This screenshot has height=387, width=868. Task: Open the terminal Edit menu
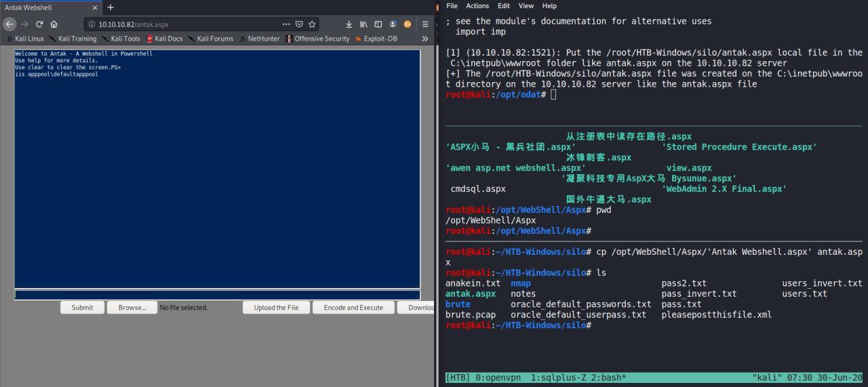tap(504, 5)
